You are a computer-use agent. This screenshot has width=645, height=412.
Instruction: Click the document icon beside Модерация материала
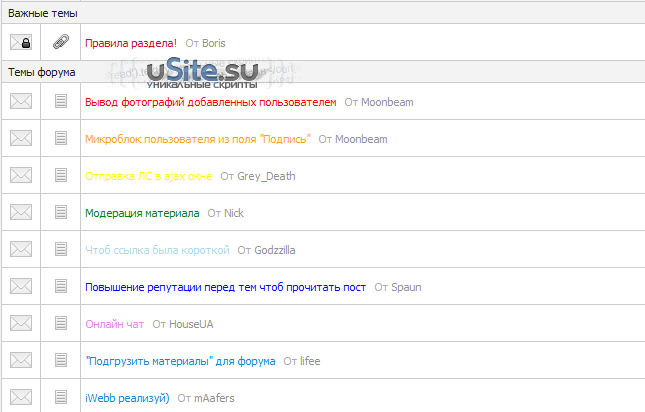click(x=61, y=212)
